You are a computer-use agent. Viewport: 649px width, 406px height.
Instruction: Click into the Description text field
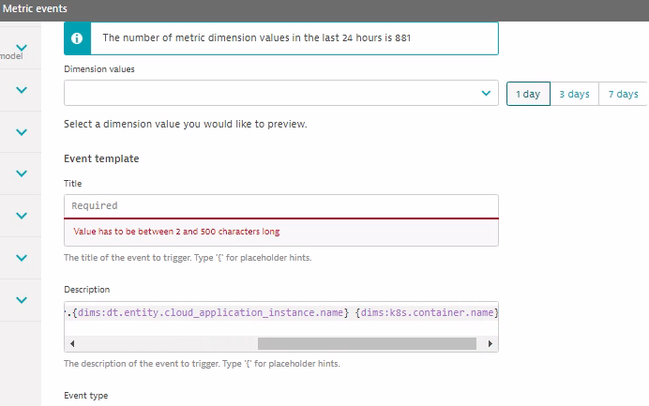pos(281,313)
